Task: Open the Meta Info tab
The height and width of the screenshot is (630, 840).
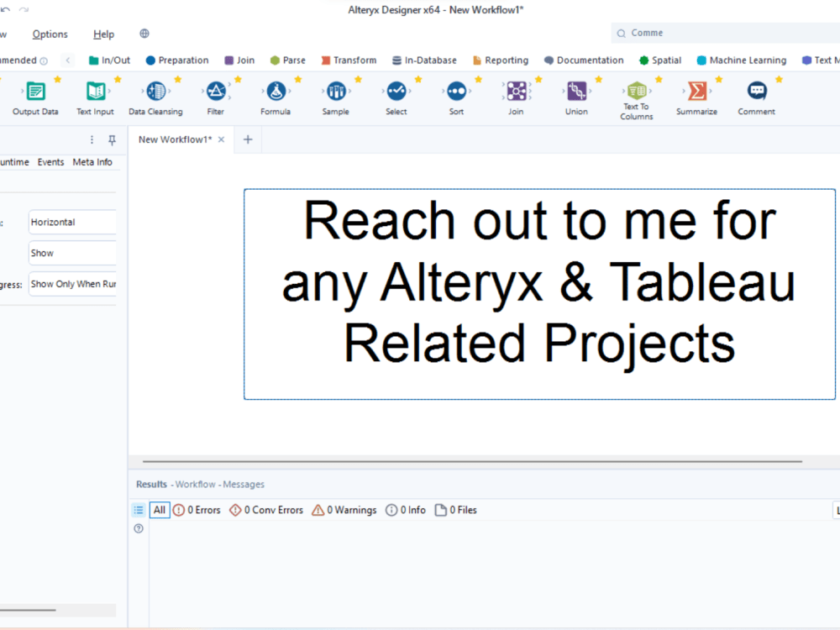Action: click(92, 161)
